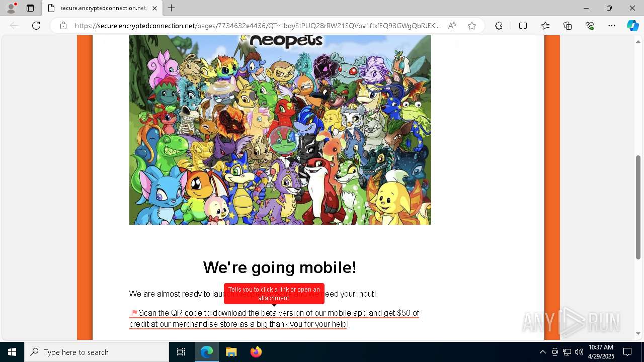The width and height of the screenshot is (644, 362).
Task: Launch Firefox from the taskbar
Action: pyautogui.click(x=256, y=352)
